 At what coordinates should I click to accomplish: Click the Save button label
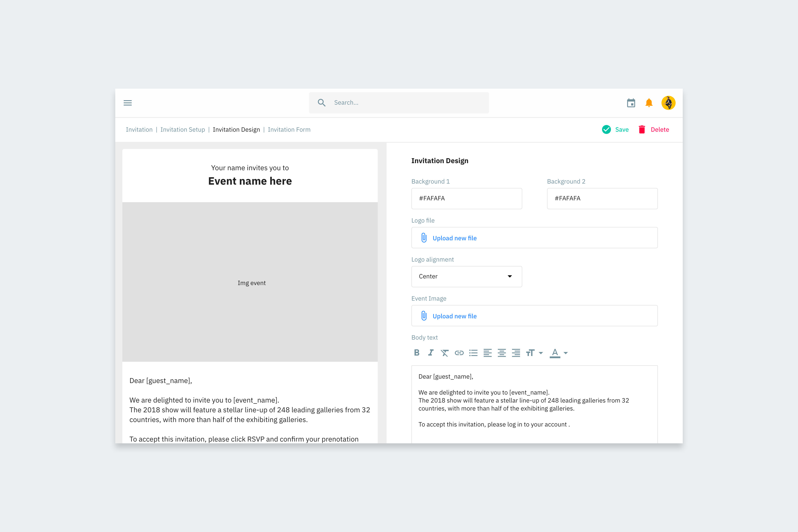622,130
